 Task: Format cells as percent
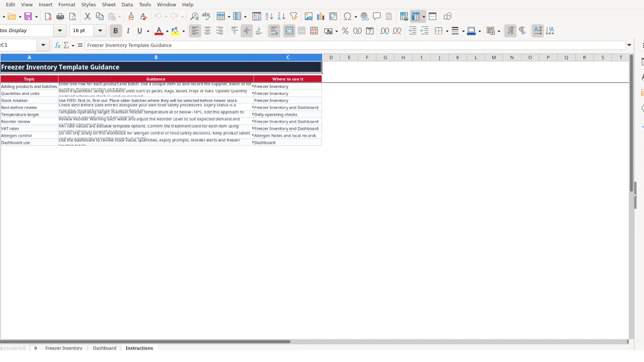coord(345,31)
